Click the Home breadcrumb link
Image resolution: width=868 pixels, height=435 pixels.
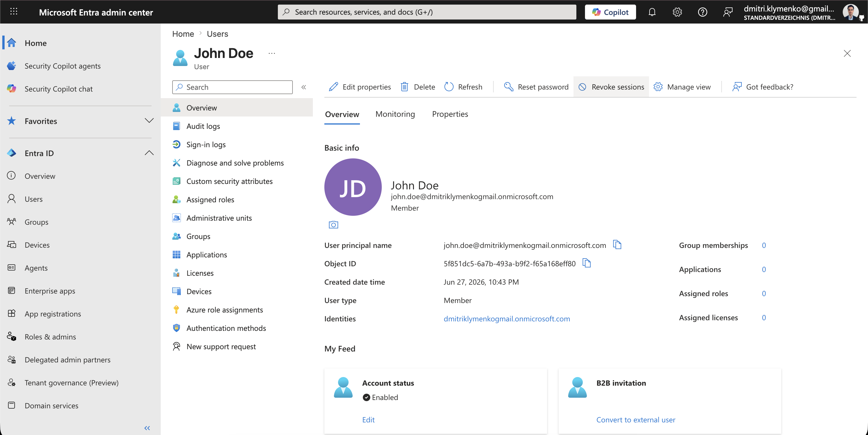(183, 34)
